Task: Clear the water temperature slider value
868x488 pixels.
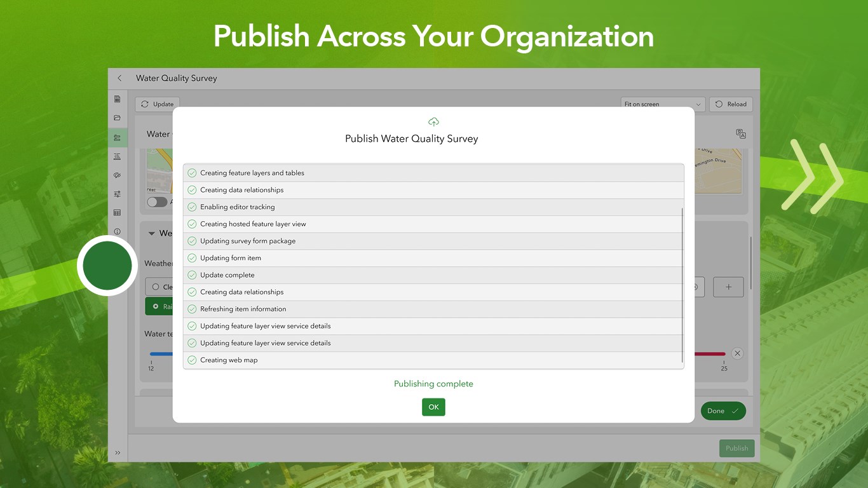Action: click(x=737, y=353)
